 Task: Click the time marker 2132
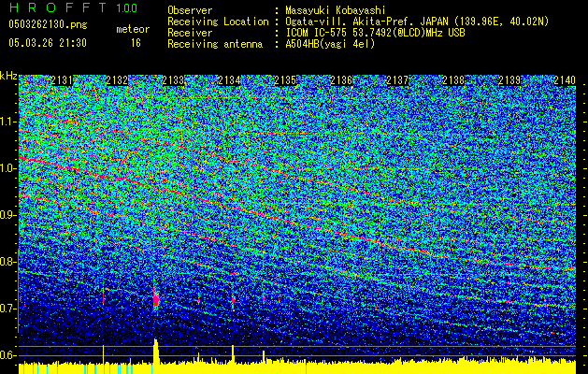point(118,80)
